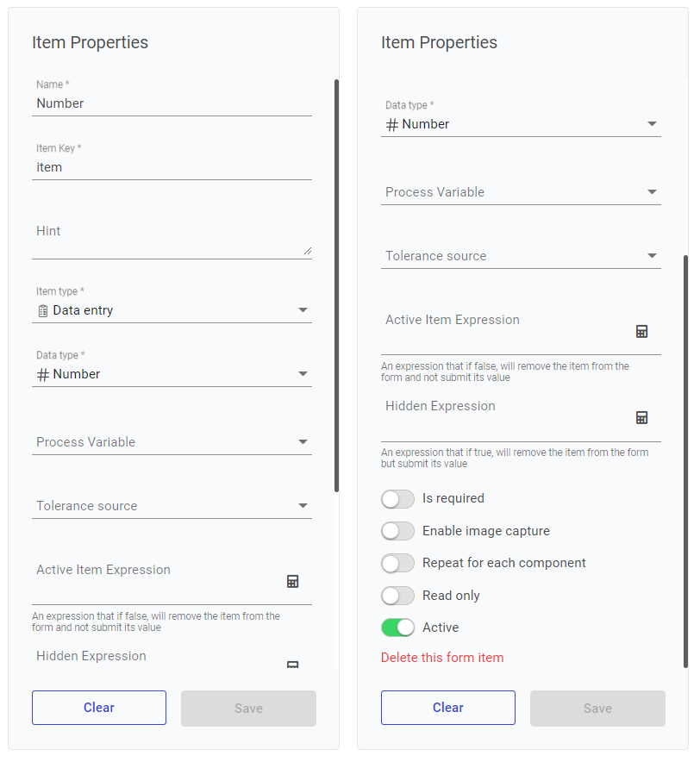The width and height of the screenshot is (700, 762).
Task: Click the clipboard icon beside Data entry
Action: tap(43, 310)
